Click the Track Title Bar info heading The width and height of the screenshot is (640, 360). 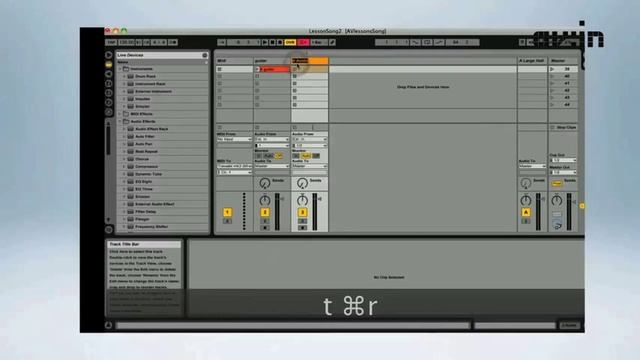click(x=124, y=244)
